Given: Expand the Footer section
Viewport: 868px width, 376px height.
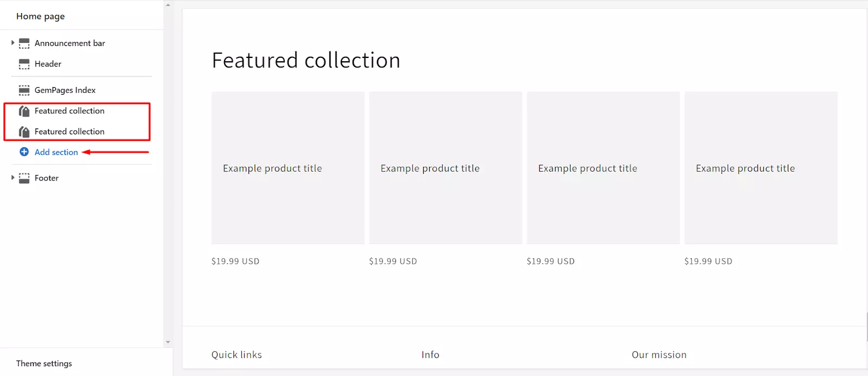Looking at the screenshot, I should tap(12, 178).
